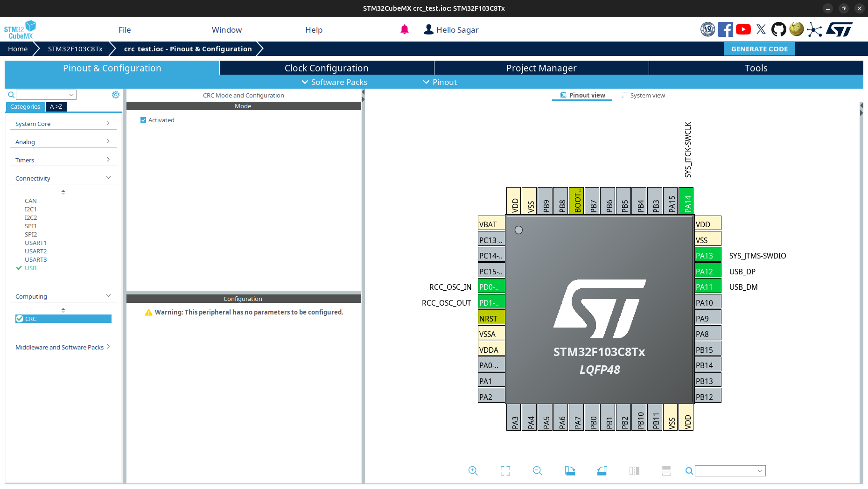Image resolution: width=868 pixels, height=489 pixels.
Task: Open the Software Packs dropdown
Action: 334,82
